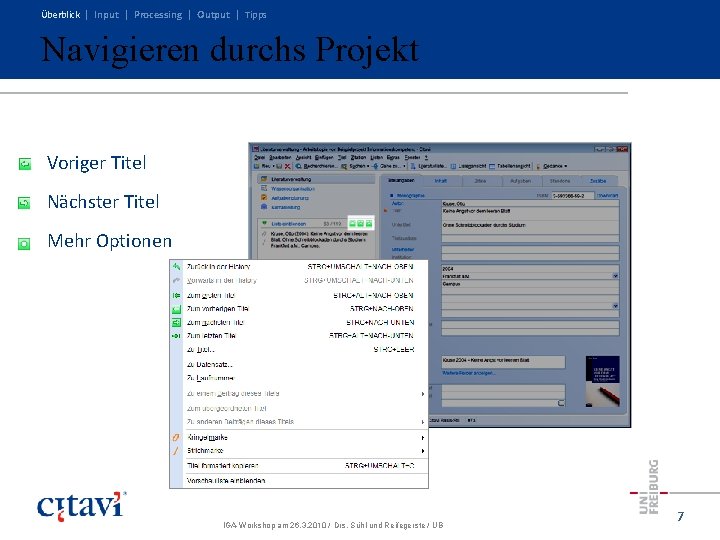Click the green icon beside Voriger Titel bullet

pos(25,163)
